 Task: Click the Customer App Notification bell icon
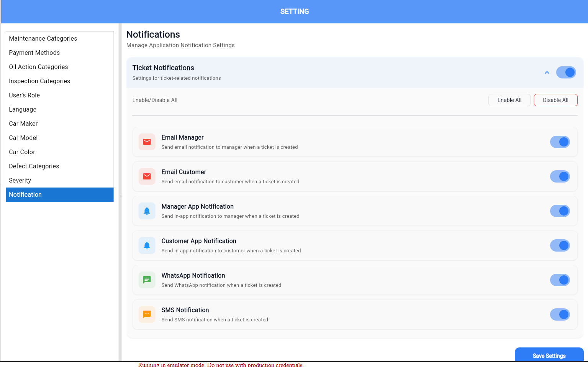pyautogui.click(x=147, y=245)
